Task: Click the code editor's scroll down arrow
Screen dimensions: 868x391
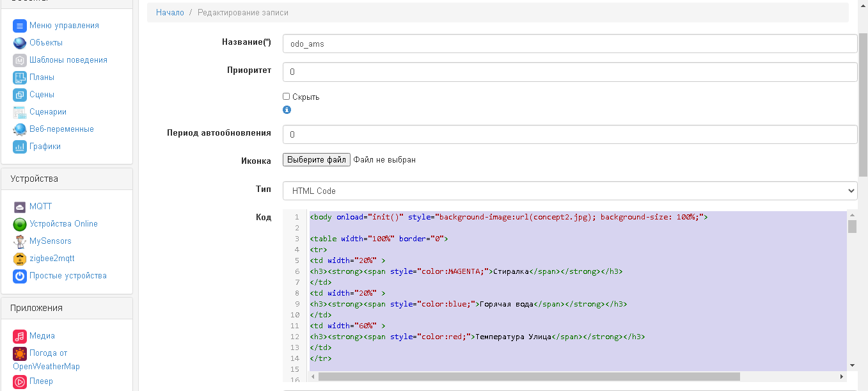Action: pyautogui.click(x=852, y=365)
